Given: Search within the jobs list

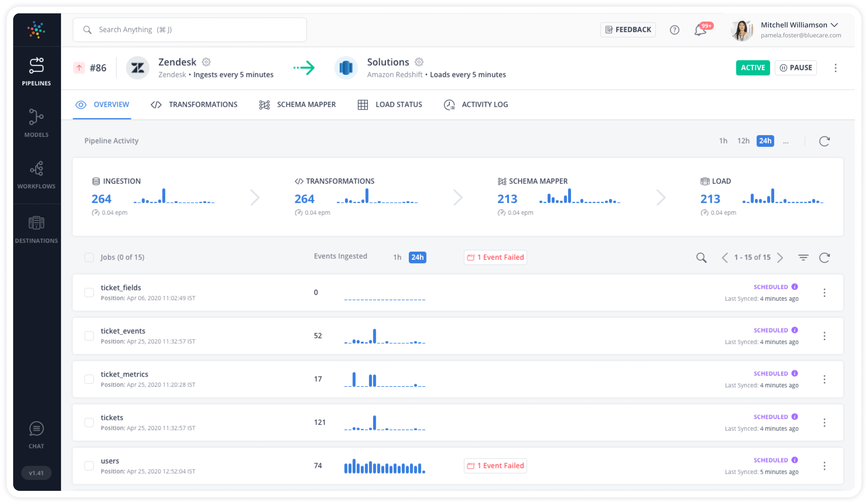Looking at the screenshot, I should [x=701, y=258].
